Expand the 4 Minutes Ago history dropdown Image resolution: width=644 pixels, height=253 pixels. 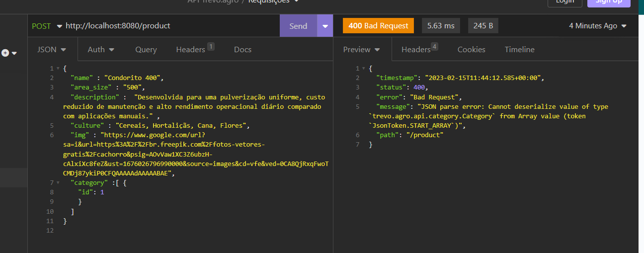pos(598,26)
